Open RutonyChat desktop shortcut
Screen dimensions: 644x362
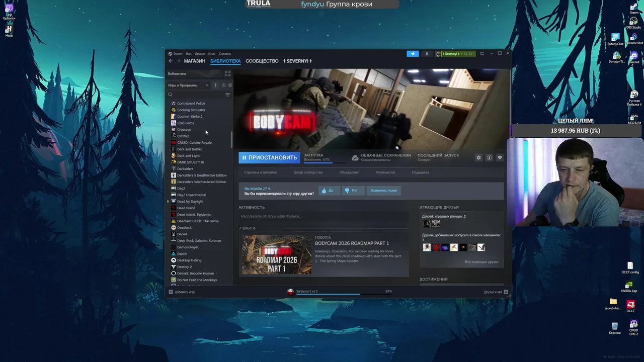click(x=615, y=40)
